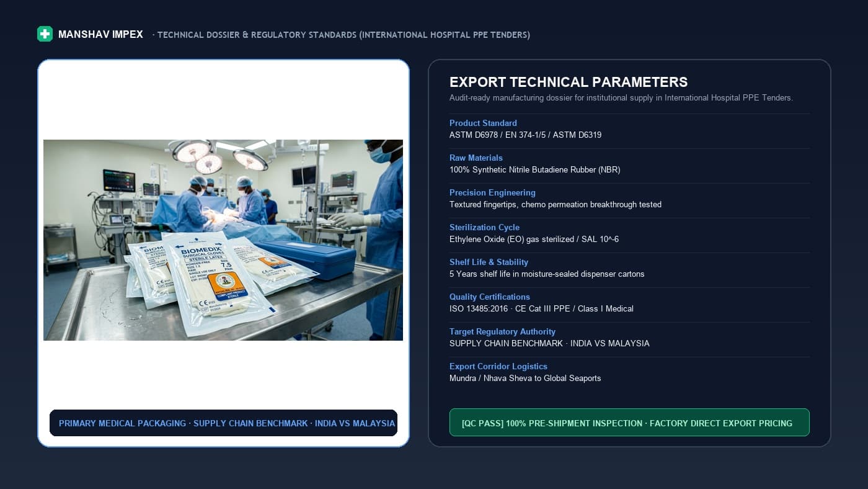Select the Textured fingertips, chemo permeation text
The width and height of the screenshot is (868, 489).
pos(556,204)
